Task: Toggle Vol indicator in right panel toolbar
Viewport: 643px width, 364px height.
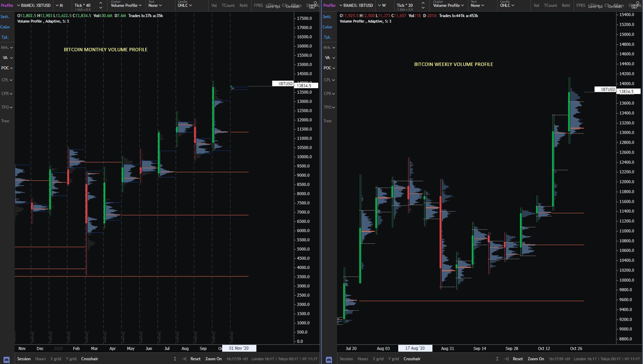Action: [x=536, y=5]
